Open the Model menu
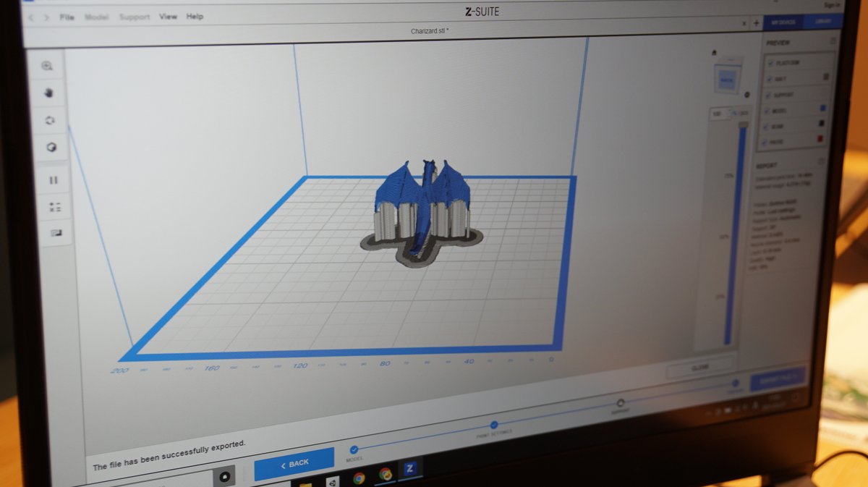 [96, 17]
